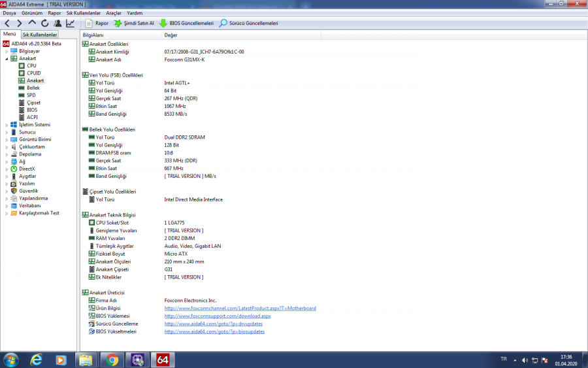This screenshot has height=368, width=588.
Task: Select the CPU item in the tree
Action: (31, 65)
